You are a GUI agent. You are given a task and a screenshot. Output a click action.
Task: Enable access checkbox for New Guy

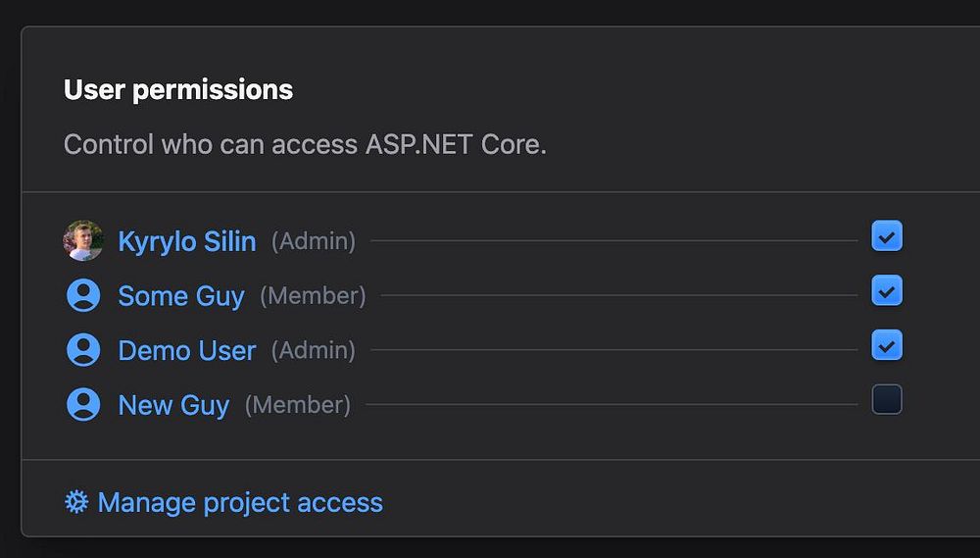pyautogui.click(x=887, y=400)
